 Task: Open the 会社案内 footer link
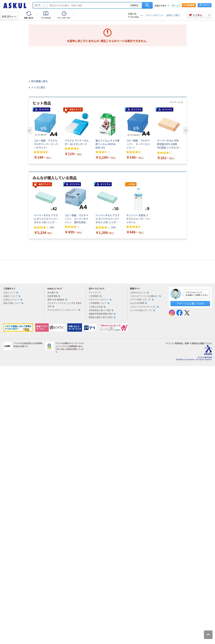coord(51,293)
